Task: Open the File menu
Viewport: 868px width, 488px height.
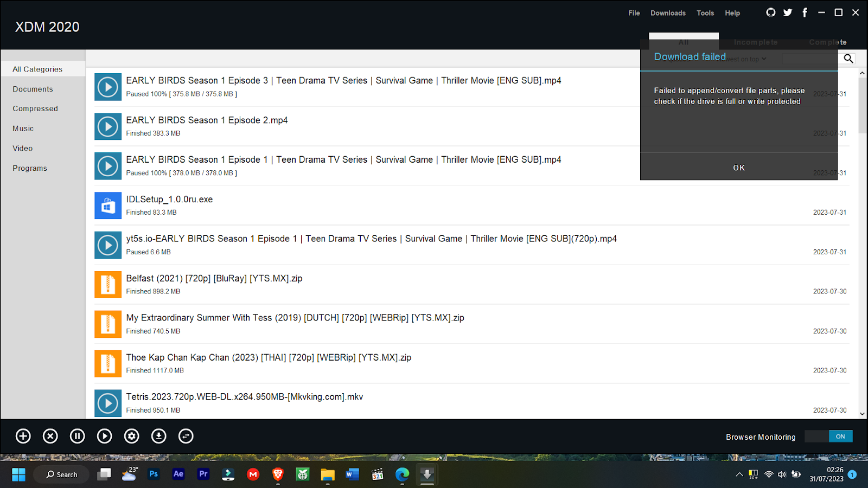Action: coord(634,13)
